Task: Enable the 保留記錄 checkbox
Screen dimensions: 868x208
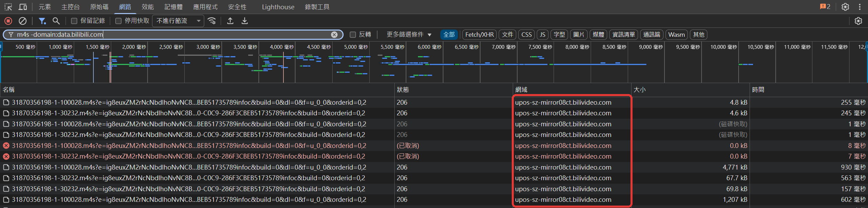Action: coord(74,21)
